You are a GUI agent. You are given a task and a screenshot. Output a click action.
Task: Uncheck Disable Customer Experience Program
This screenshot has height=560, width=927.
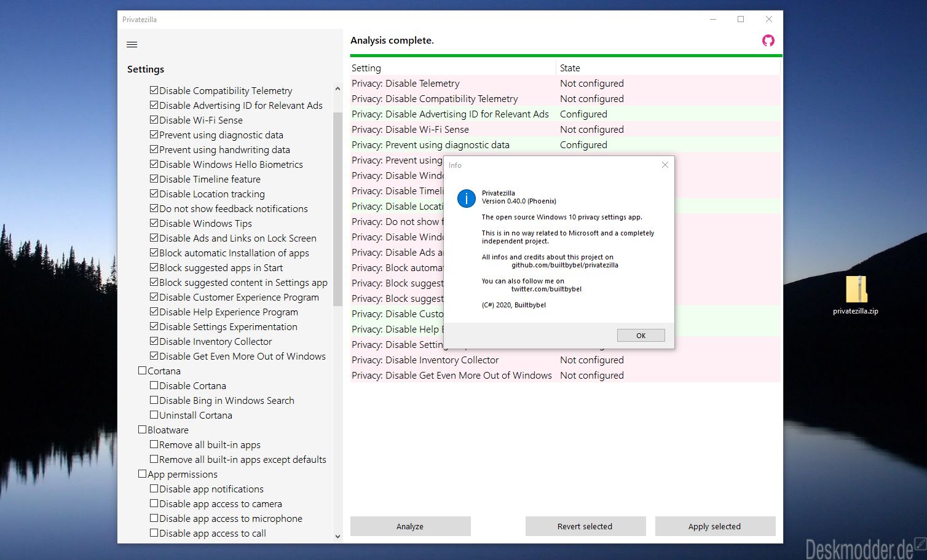coord(154,297)
